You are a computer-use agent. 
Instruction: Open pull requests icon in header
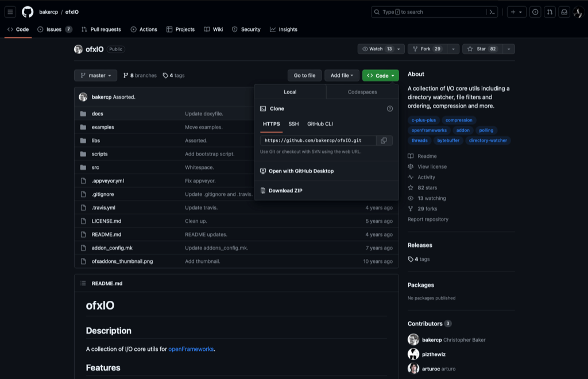pos(550,12)
